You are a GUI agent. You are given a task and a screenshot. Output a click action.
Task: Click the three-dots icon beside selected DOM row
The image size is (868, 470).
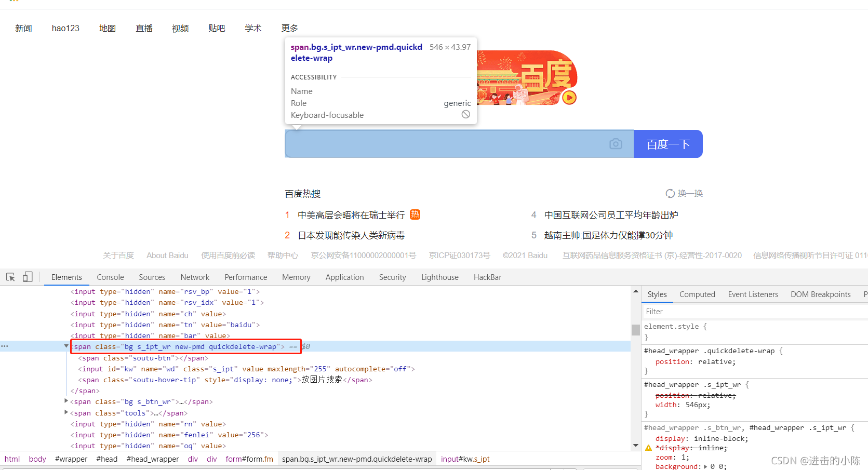(x=5, y=346)
